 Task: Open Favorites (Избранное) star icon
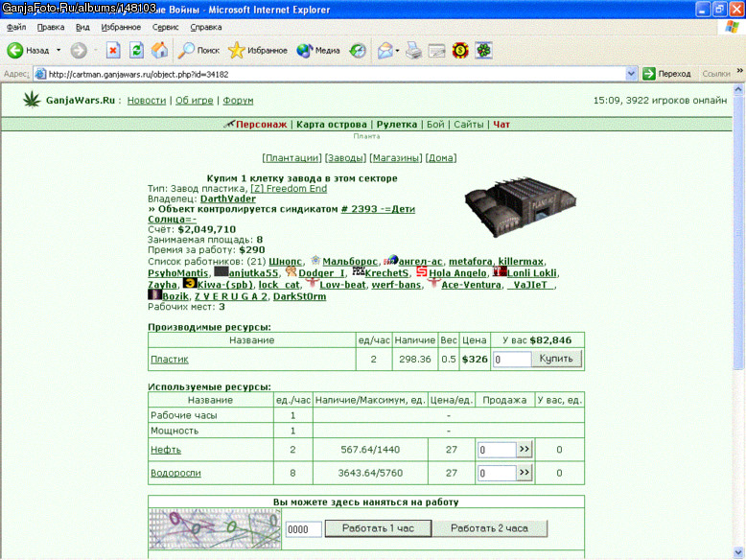pyautogui.click(x=236, y=50)
